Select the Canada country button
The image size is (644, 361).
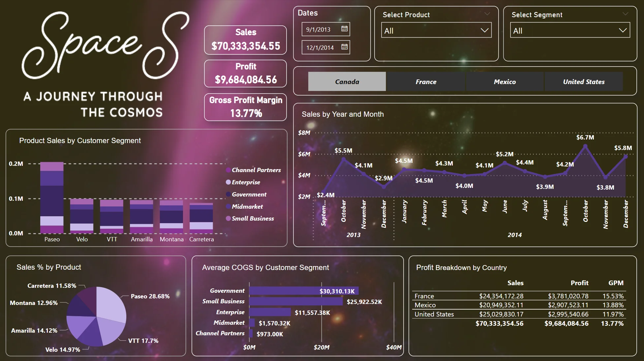tap(347, 82)
